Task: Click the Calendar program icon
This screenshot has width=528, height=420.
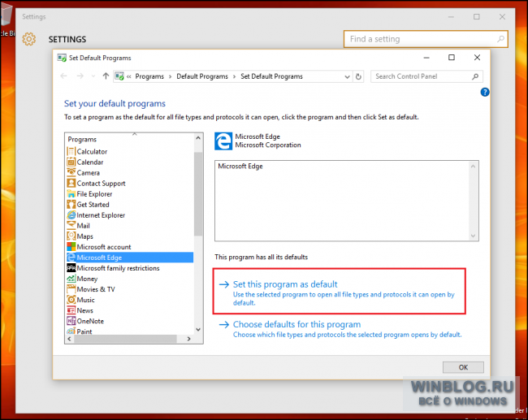Action: coord(71,162)
